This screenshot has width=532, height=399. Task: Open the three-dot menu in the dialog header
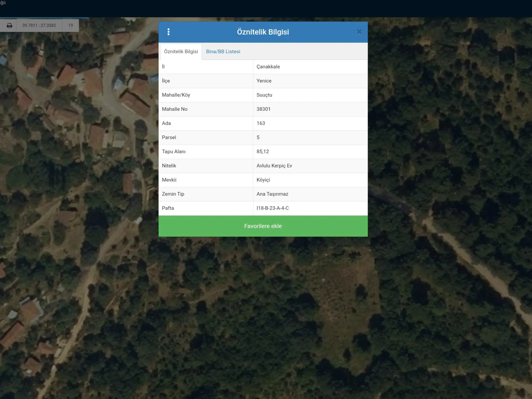[x=168, y=32]
